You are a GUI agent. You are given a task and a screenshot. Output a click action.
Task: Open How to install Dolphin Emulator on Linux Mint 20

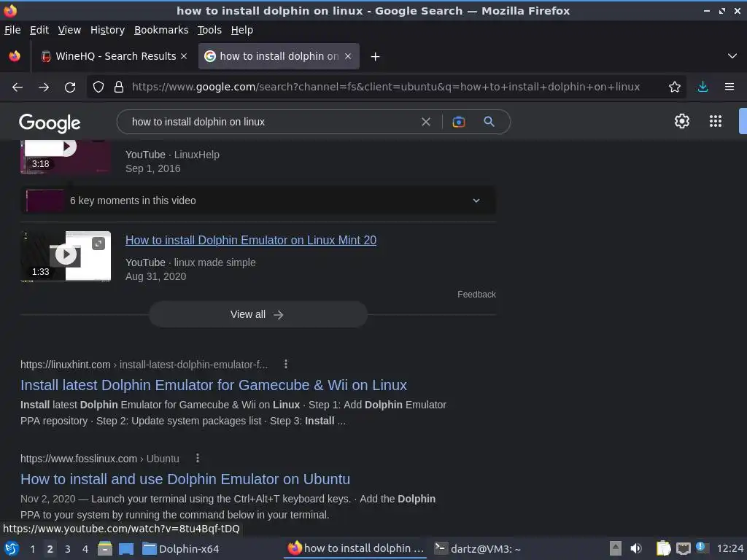(251, 240)
